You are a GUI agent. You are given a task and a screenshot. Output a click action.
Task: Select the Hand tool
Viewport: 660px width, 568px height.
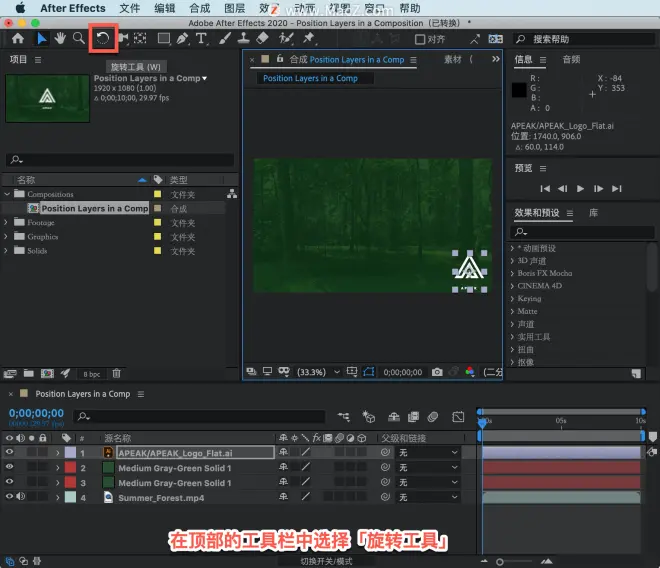(60, 38)
